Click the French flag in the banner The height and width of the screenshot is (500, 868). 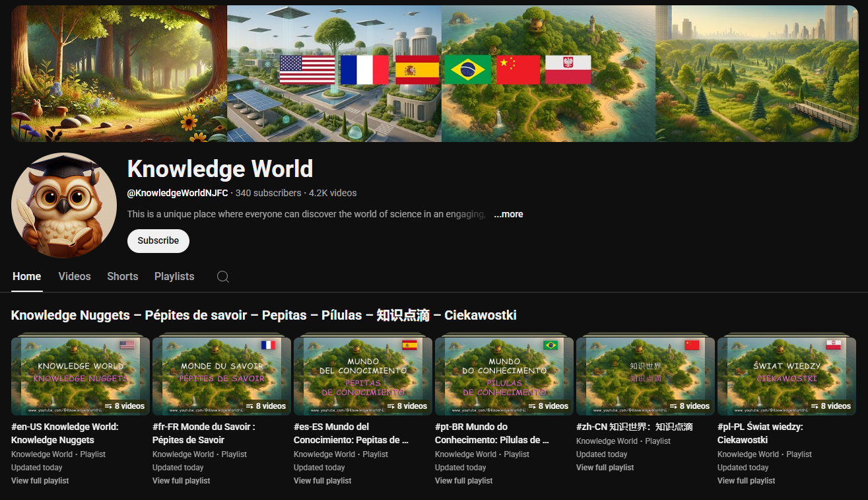(x=364, y=70)
